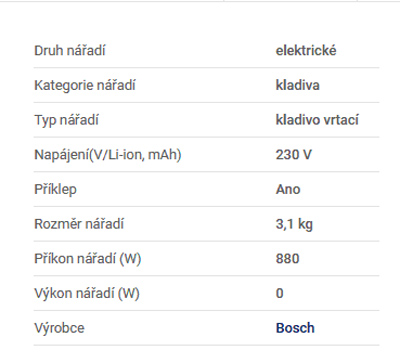Select the 'Typ nářadí' label

[x=66, y=120]
